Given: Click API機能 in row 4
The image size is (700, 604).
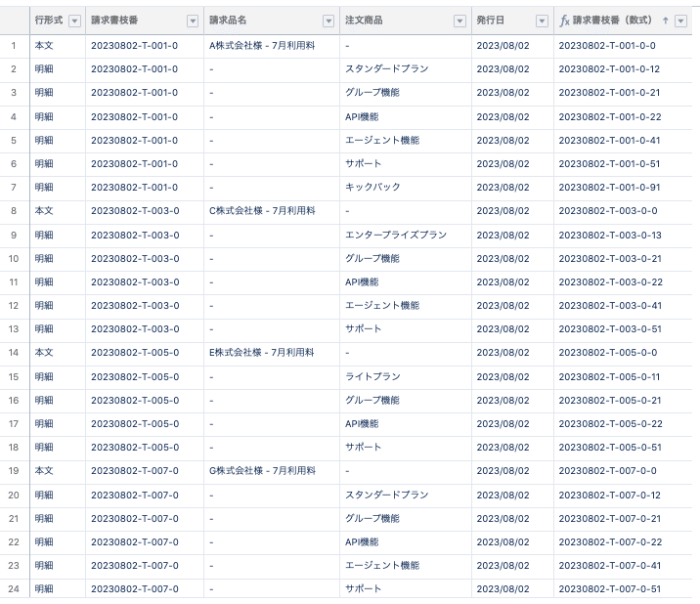Looking at the screenshot, I should click(x=362, y=117).
